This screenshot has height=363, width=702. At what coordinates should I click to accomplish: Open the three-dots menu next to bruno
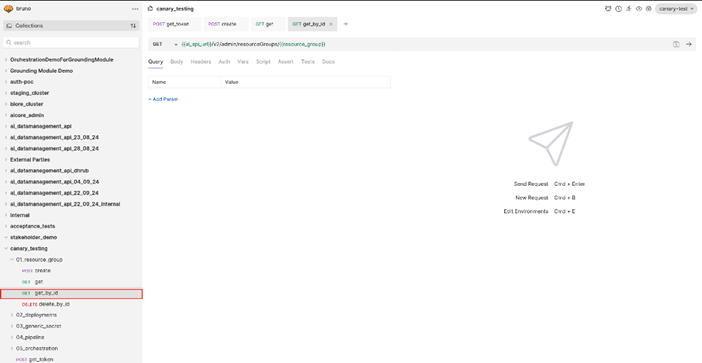(135, 9)
